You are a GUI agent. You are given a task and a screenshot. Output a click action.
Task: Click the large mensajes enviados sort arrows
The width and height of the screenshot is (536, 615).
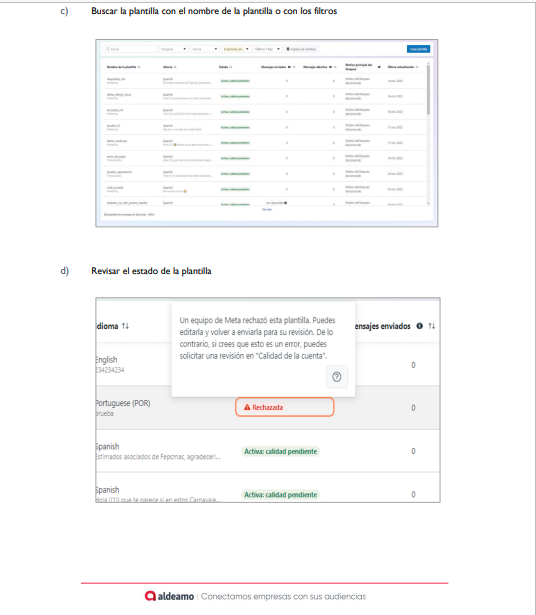point(432,326)
